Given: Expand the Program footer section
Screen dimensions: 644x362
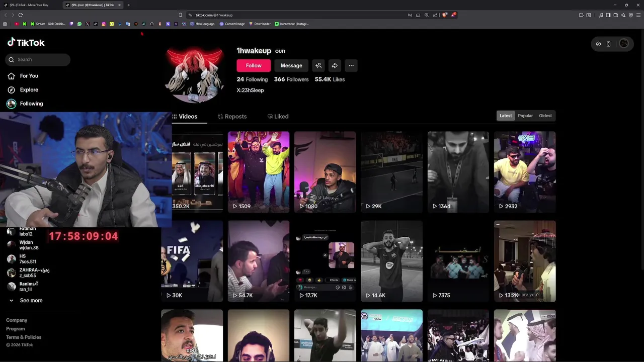Looking at the screenshot, I should [x=15, y=329].
